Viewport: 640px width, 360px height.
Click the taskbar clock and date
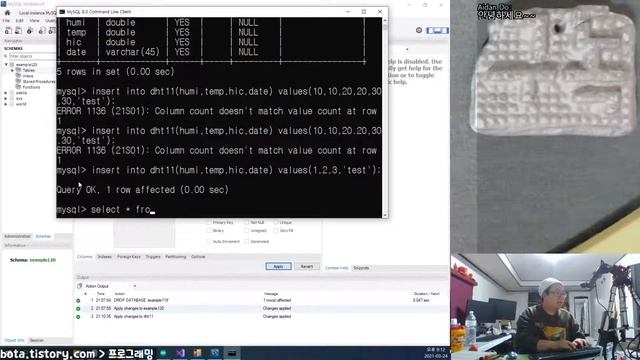(436, 353)
